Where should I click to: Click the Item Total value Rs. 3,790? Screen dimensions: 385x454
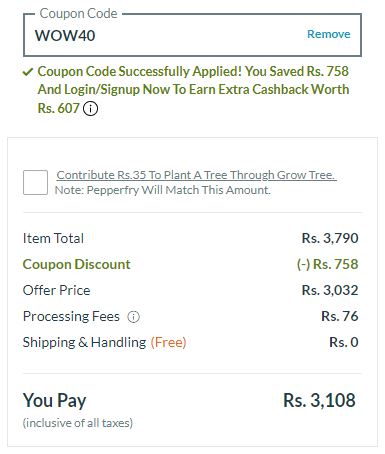(x=330, y=238)
